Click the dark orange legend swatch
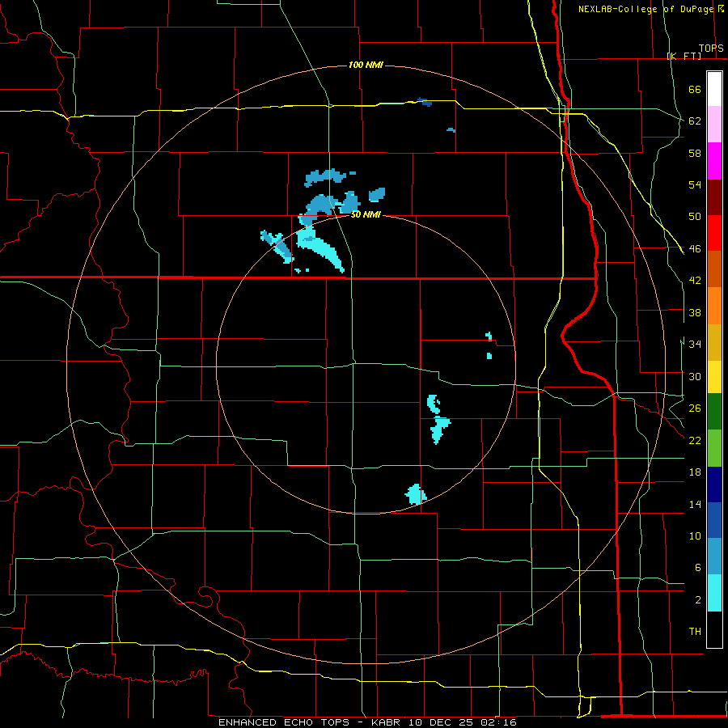The width and height of the screenshot is (728, 728). coord(714,269)
